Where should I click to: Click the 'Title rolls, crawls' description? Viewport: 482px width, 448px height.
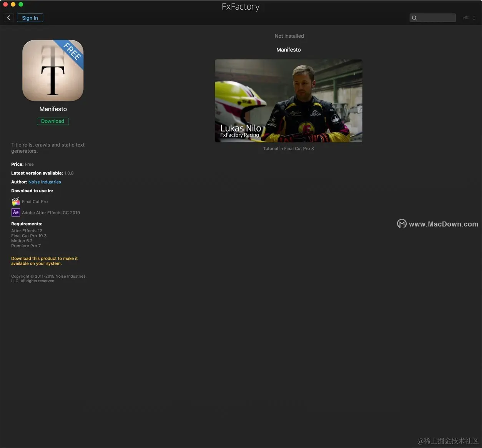pyautogui.click(x=48, y=148)
